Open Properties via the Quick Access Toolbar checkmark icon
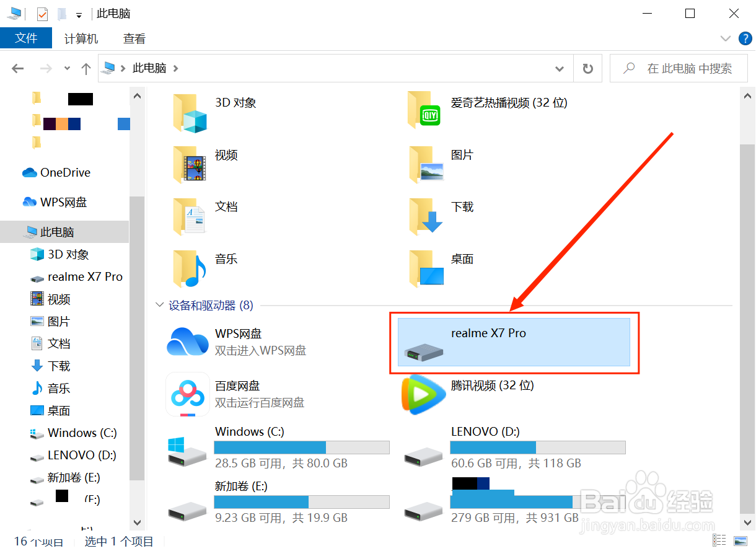This screenshot has height=551, width=756. pos(41,13)
